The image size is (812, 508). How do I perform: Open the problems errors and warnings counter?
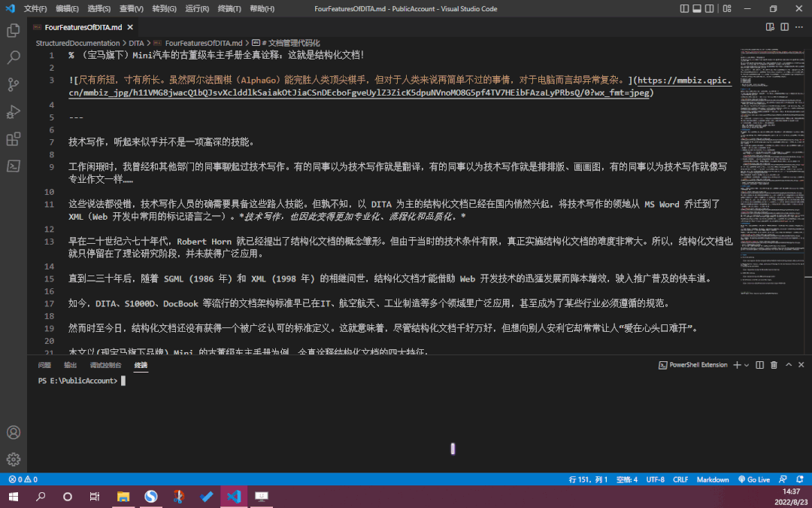coord(23,479)
